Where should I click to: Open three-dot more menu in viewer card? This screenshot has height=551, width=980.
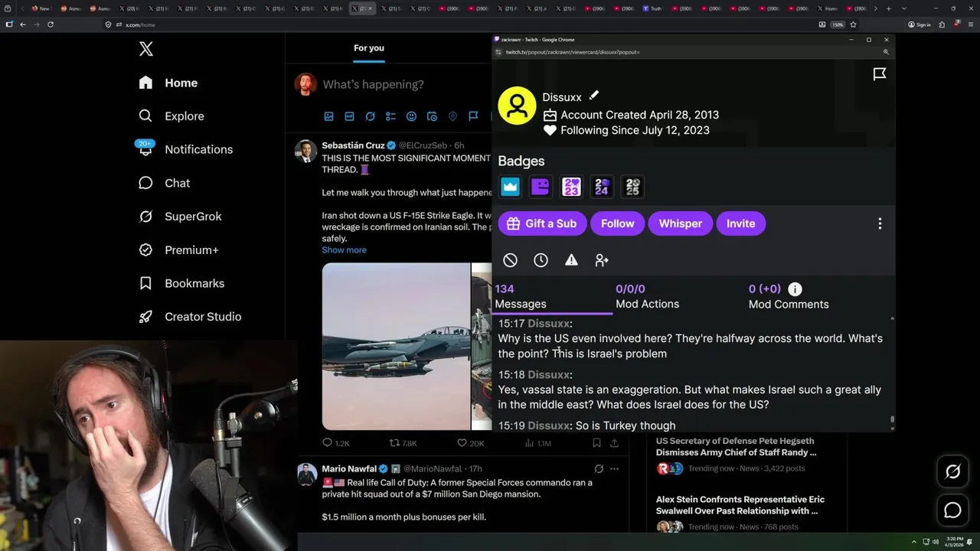880,223
